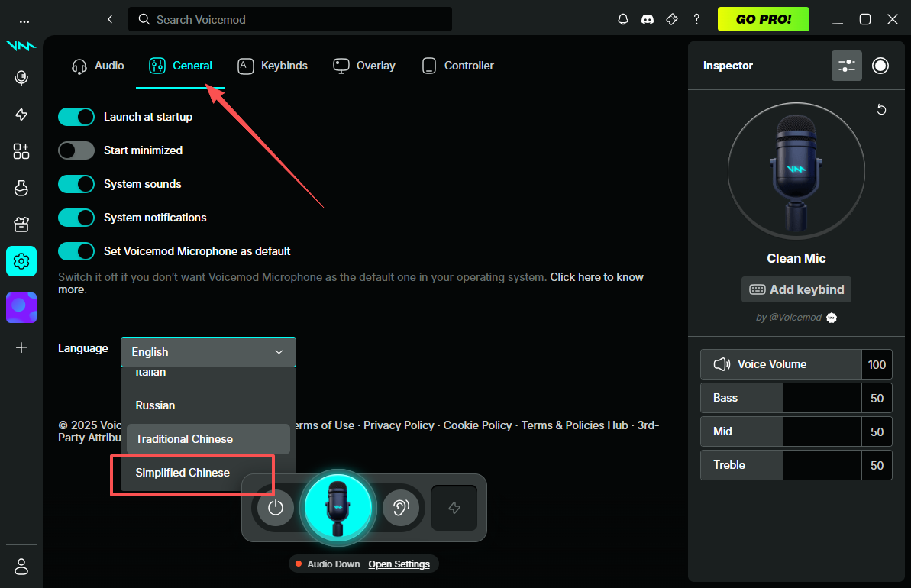Image resolution: width=911 pixels, height=588 pixels.
Task: Toggle the voice changer power button
Action: (276, 507)
